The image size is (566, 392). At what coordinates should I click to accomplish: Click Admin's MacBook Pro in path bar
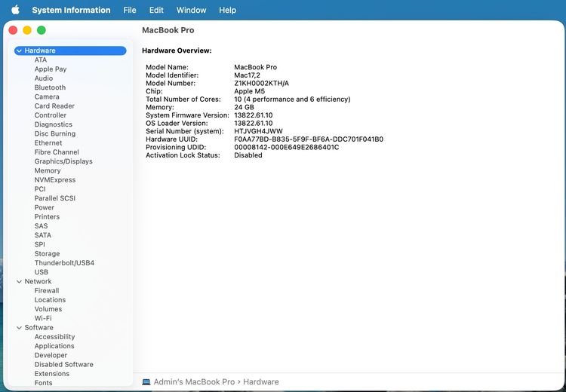click(195, 382)
